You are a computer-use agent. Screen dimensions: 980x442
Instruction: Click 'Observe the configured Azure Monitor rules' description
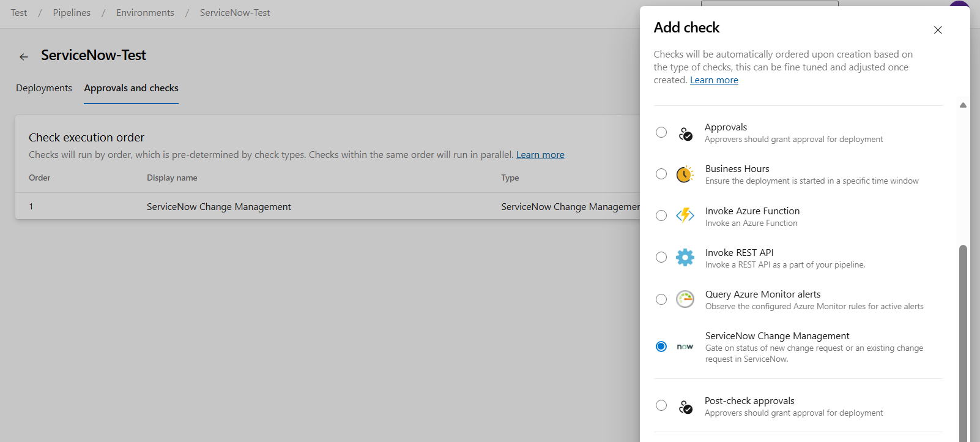click(x=814, y=307)
